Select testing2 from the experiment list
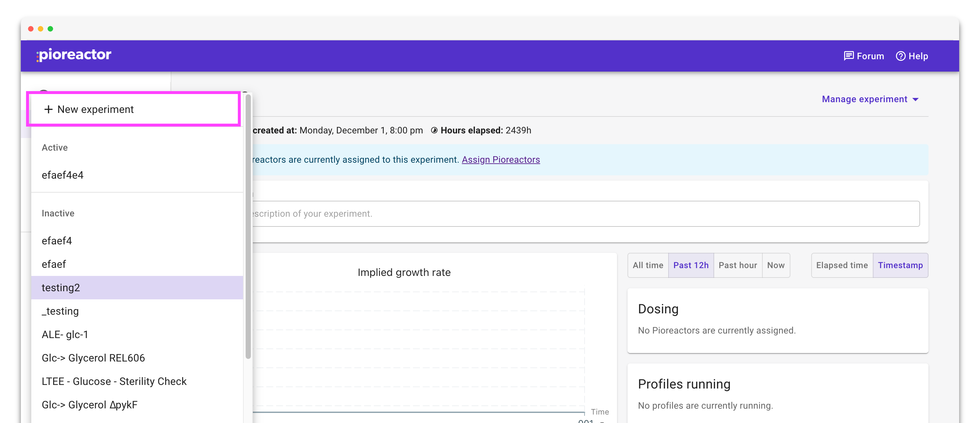Screen dimensions: 980x423 pyautogui.click(x=61, y=288)
